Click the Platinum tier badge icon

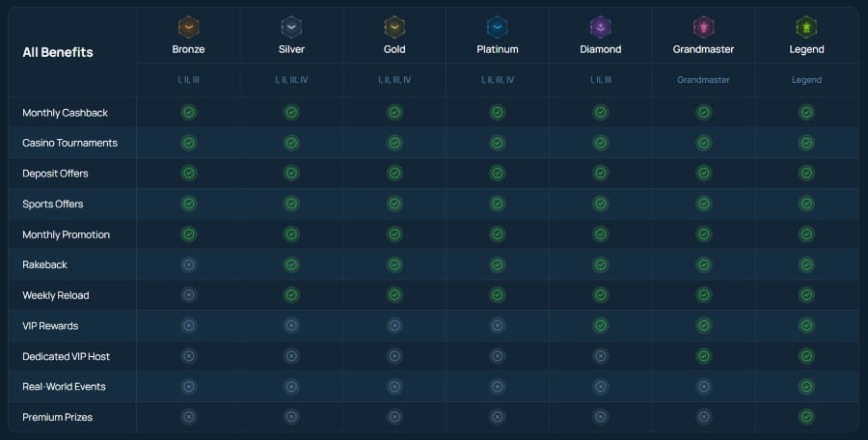(x=497, y=27)
